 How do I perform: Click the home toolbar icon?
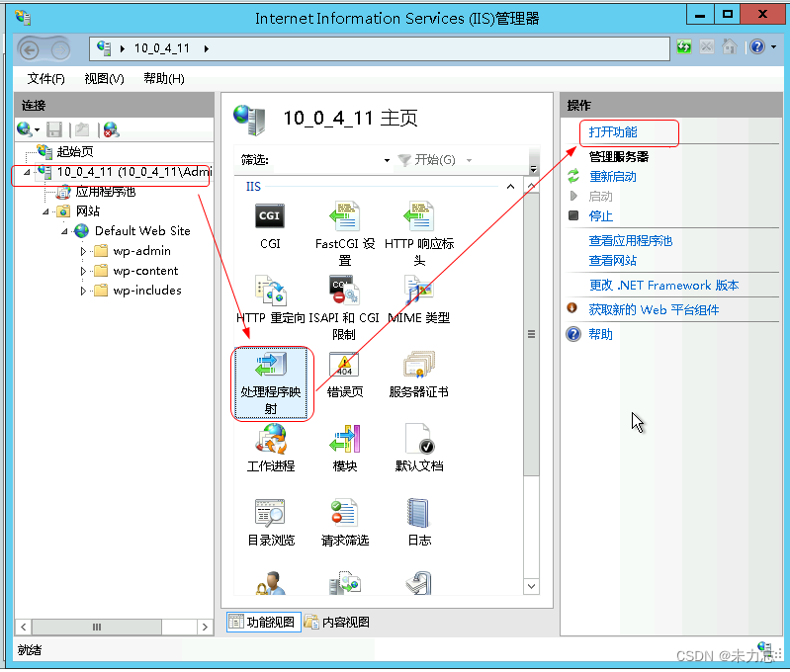point(729,46)
